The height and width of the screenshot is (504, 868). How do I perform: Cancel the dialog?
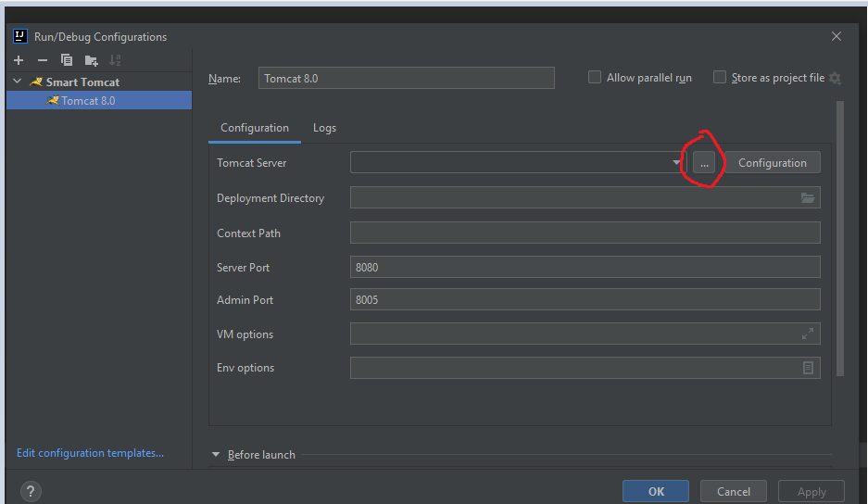point(734,491)
